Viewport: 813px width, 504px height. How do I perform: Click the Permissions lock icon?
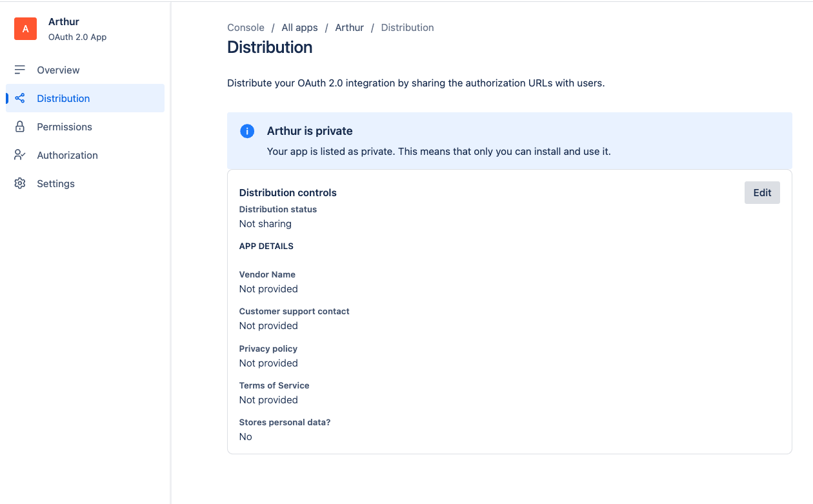[x=20, y=126]
